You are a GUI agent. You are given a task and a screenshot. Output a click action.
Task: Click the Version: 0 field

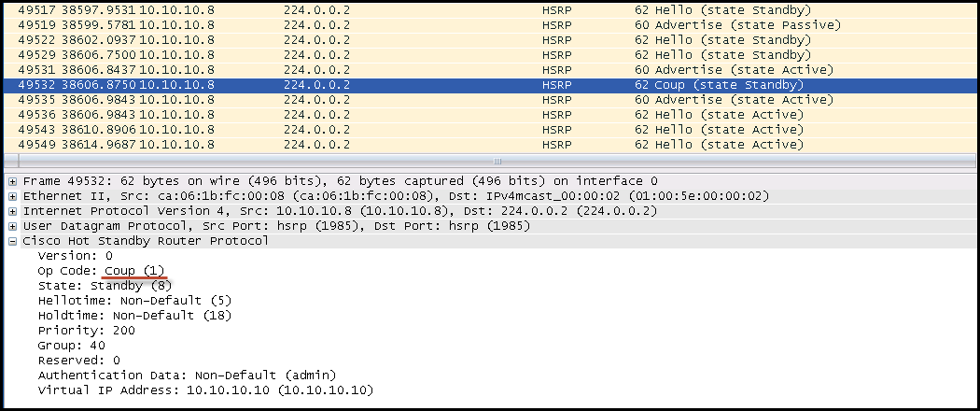75,256
